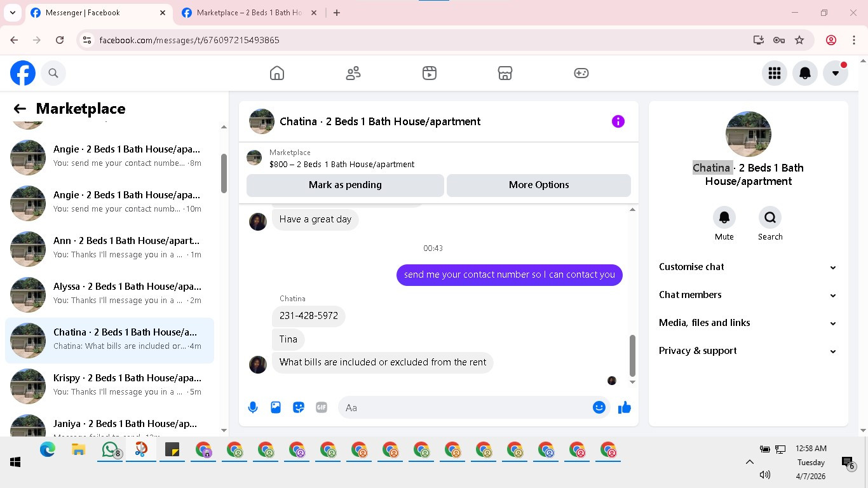This screenshot has height=488, width=868.
Task: Click the address bar URL
Action: click(x=189, y=40)
